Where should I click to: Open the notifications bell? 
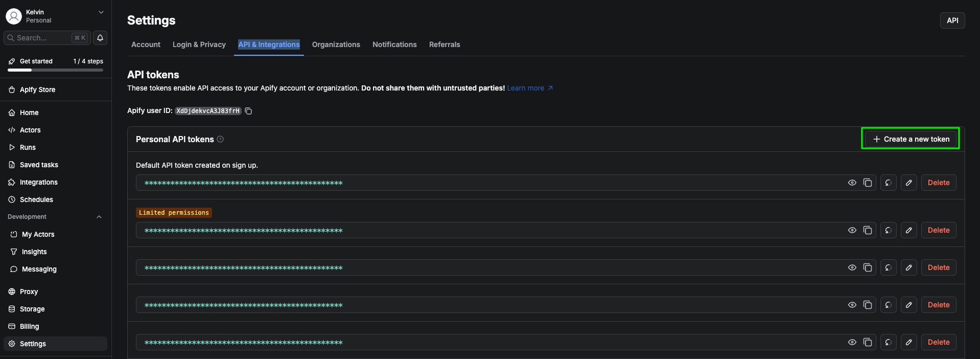click(100, 38)
